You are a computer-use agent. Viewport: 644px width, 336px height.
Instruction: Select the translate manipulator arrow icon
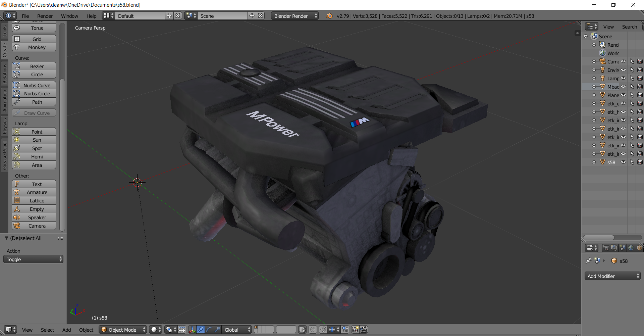201,330
